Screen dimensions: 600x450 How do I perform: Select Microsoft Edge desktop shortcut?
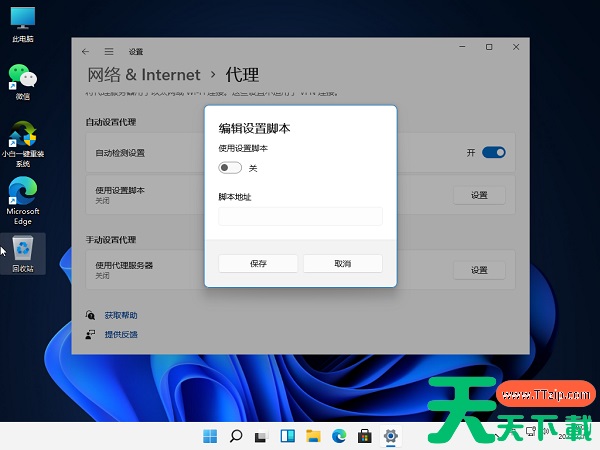point(23,201)
